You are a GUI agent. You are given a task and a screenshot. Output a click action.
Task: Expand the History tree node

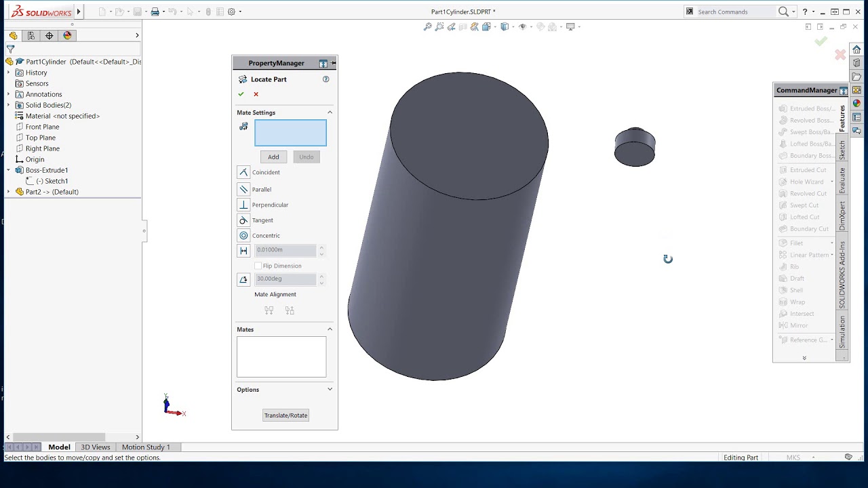(9, 73)
